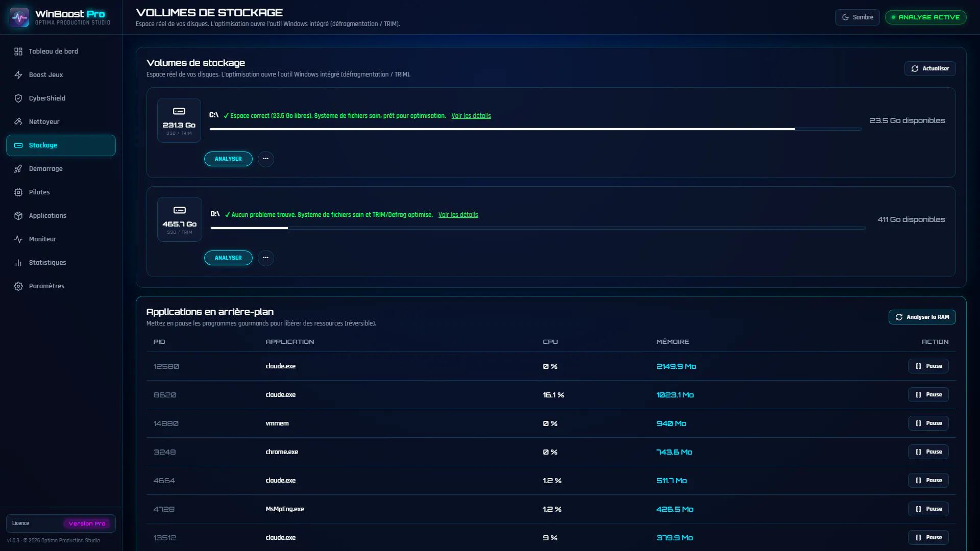Click the chrome.exe application name
The image size is (980, 551).
282,452
